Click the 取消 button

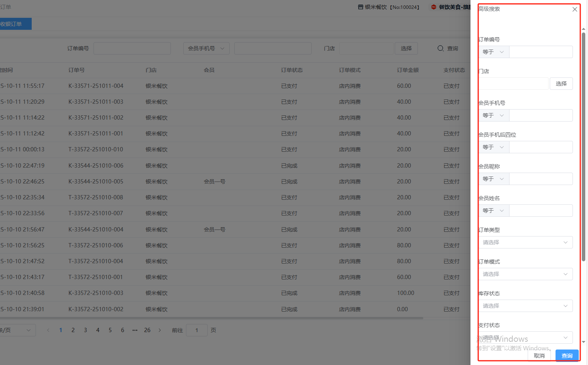tap(539, 356)
